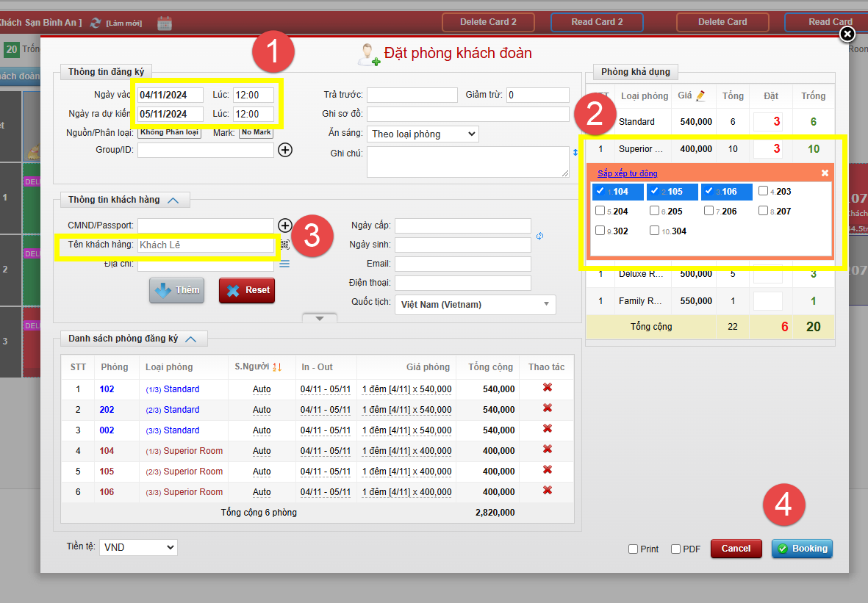Click the Booking button
The image size is (868, 603).
pyautogui.click(x=802, y=549)
